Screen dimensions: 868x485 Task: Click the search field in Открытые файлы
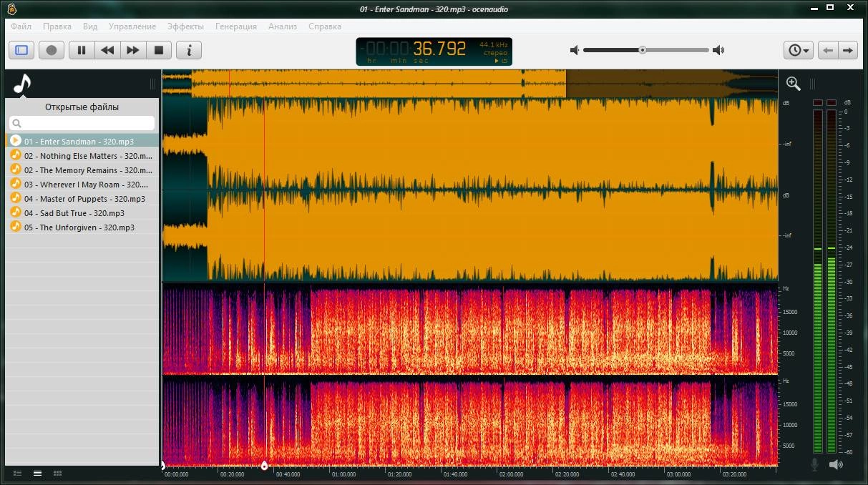point(82,123)
